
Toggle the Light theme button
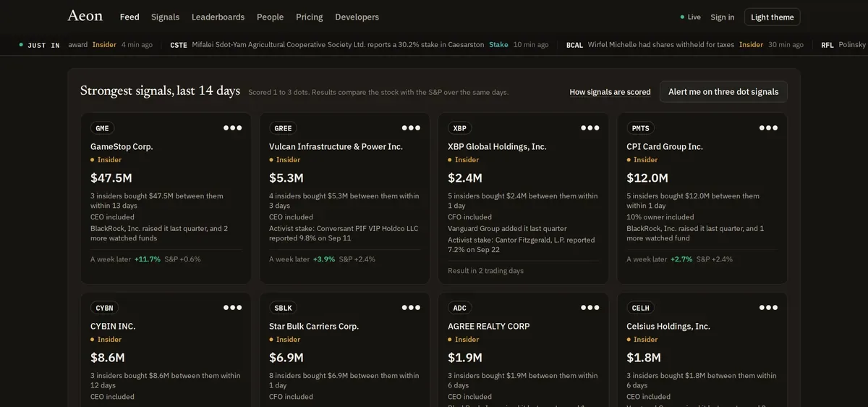pos(772,17)
